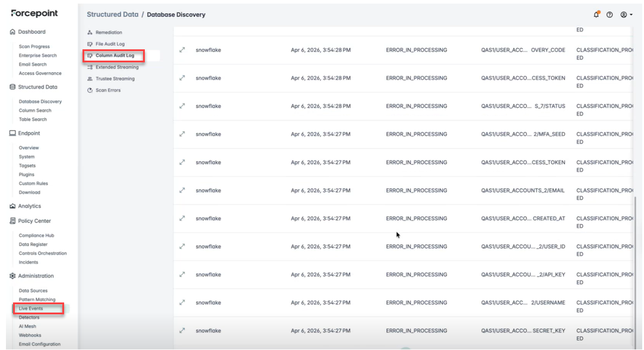The image size is (644, 350).
Task: Click the Trustee Streaming icon
Action: [90, 78]
